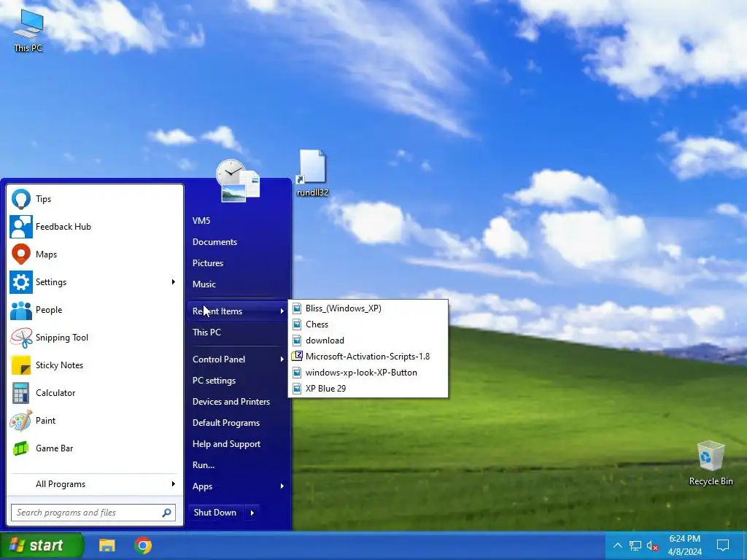747x560 pixels.
Task: Open This PC from the start menu
Action: click(x=237, y=332)
